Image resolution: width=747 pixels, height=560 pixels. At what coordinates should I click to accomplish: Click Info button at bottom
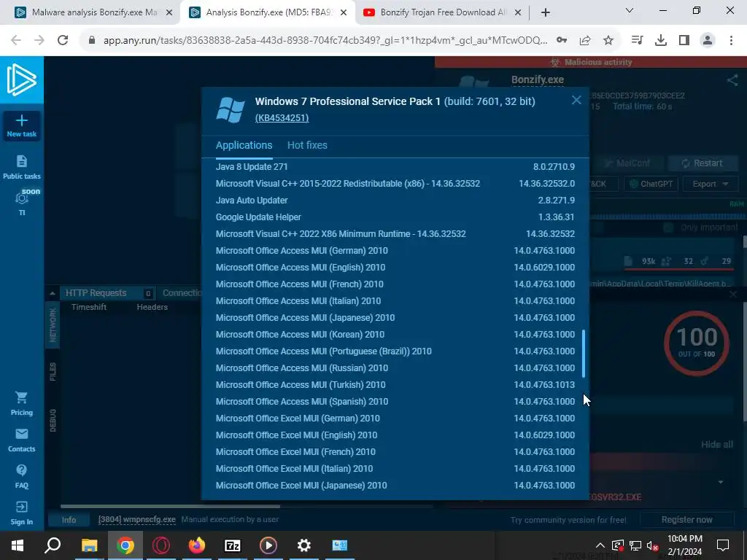[69, 520]
